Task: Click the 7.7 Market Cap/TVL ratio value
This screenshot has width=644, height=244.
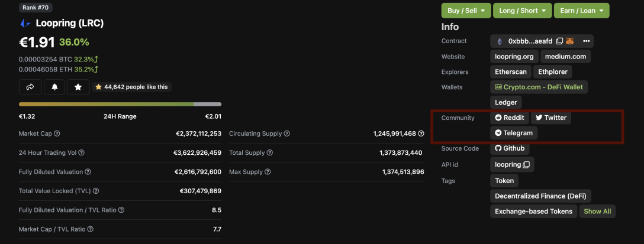Action: click(217, 229)
